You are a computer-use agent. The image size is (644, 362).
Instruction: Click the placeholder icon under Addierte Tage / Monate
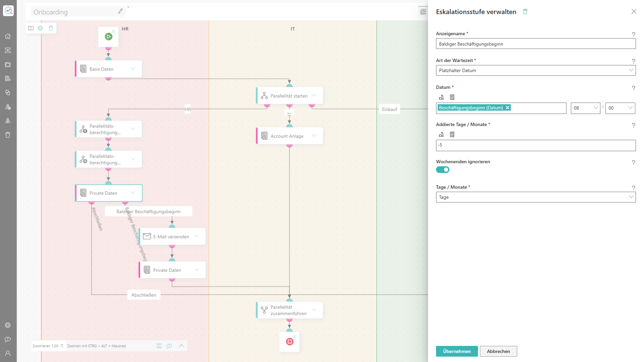click(441, 134)
